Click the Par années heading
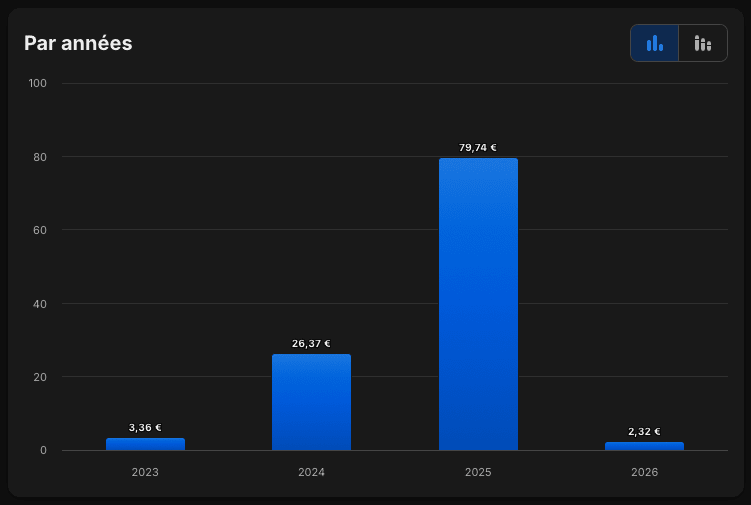The width and height of the screenshot is (751, 505). [x=78, y=43]
